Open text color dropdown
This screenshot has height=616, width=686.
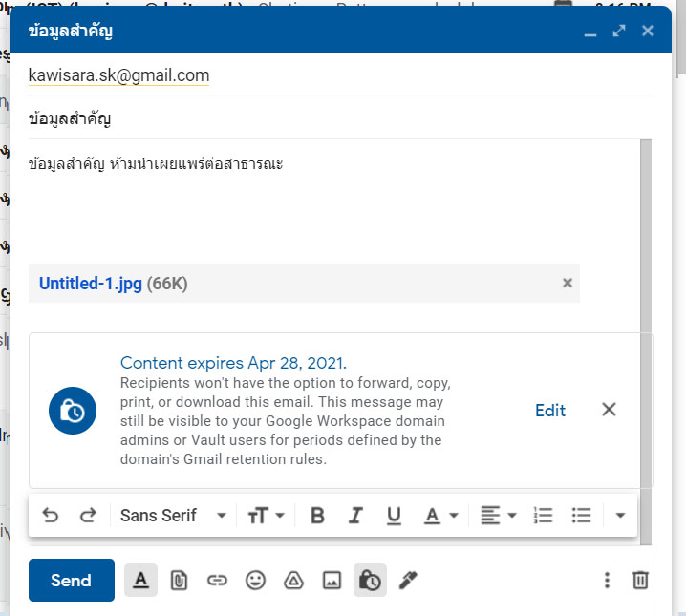441,516
